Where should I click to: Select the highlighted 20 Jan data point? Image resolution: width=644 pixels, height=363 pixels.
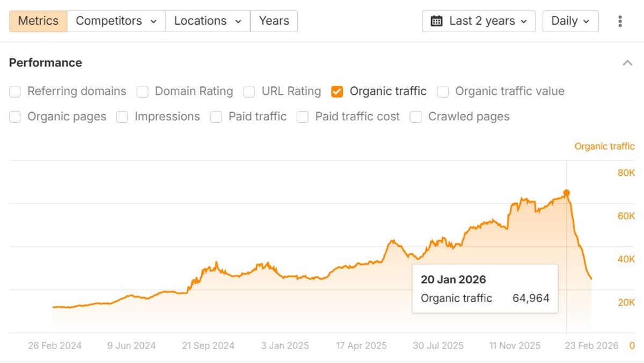click(x=566, y=192)
